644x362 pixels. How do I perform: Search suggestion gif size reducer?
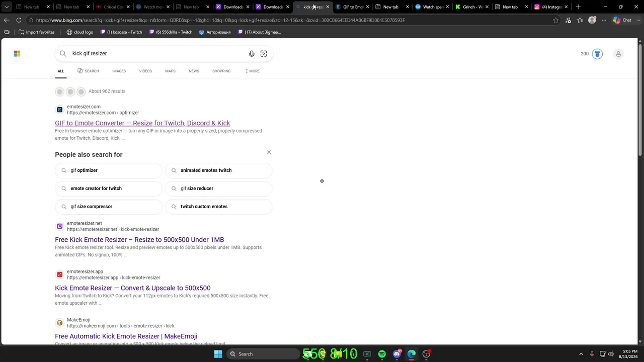coord(218,189)
